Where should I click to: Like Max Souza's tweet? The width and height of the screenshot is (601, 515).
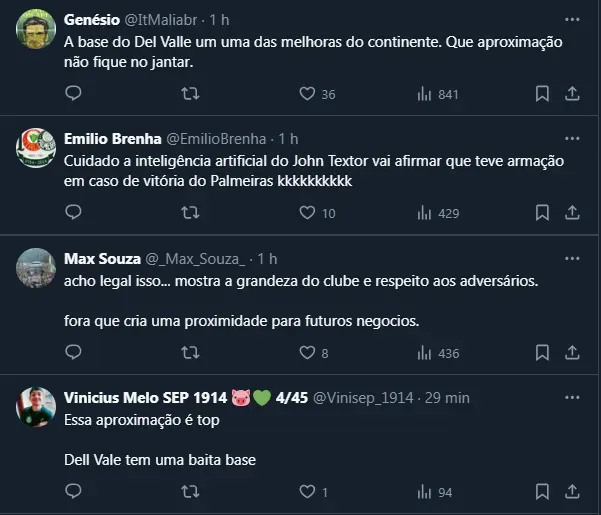308,353
